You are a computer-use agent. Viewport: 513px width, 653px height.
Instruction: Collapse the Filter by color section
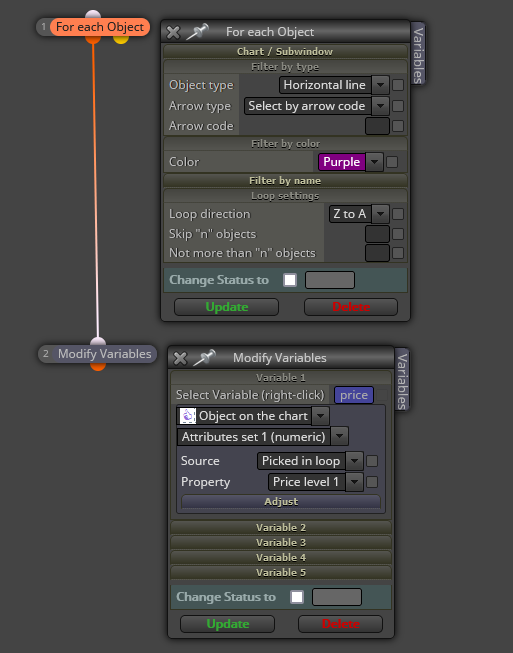click(x=285, y=144)
